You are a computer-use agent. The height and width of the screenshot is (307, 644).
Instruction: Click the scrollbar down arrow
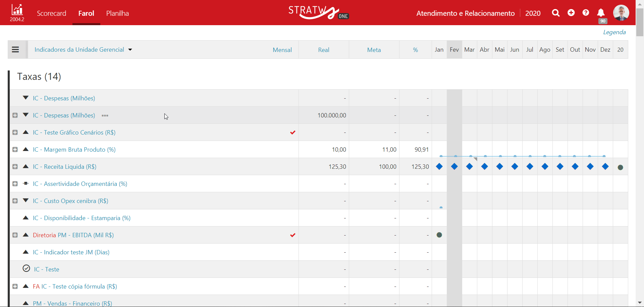pos(640,303)
